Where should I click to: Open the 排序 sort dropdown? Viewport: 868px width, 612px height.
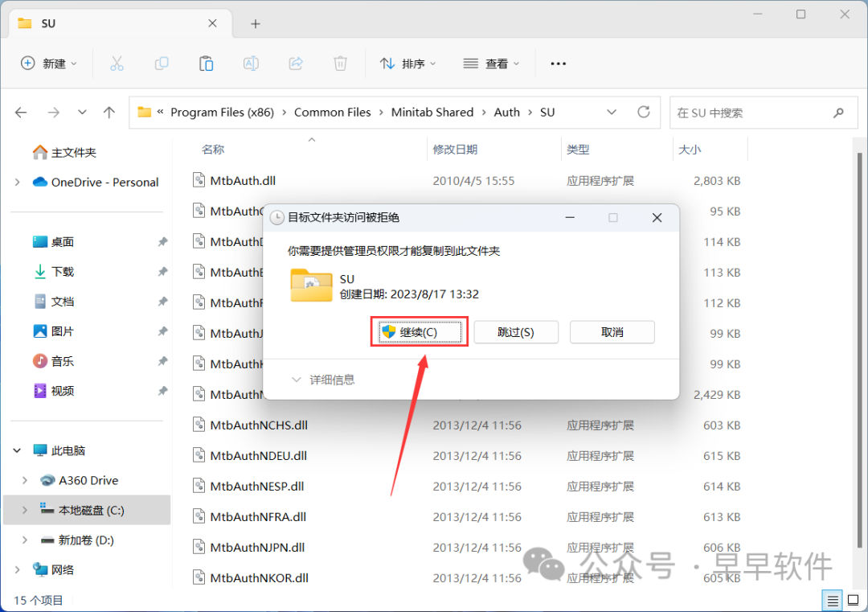(x=407, y=64)
